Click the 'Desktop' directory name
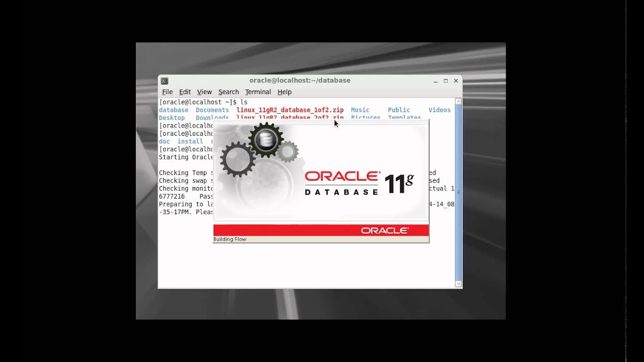 (x=172, y=118)
